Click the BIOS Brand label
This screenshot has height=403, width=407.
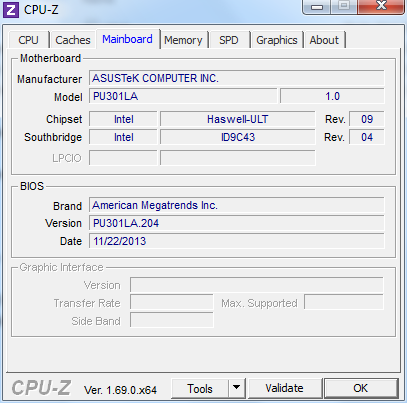coord(67,206)
